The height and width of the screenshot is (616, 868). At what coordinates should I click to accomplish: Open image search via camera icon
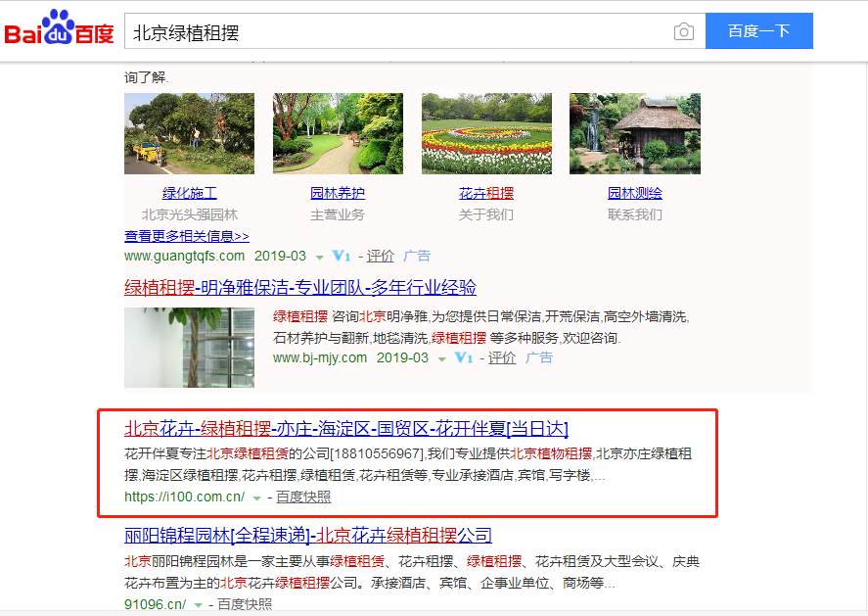click(683, 32)
